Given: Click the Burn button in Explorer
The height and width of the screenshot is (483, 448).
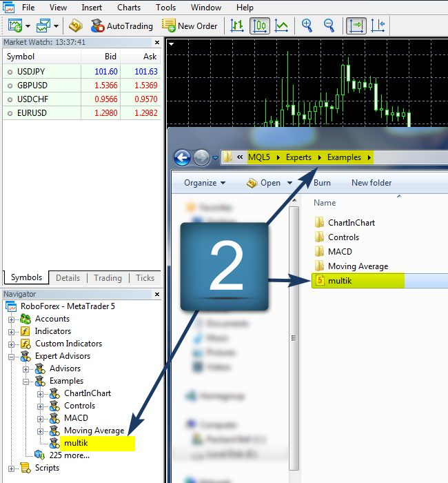Looking at the screenshot, I should (322, 183).
